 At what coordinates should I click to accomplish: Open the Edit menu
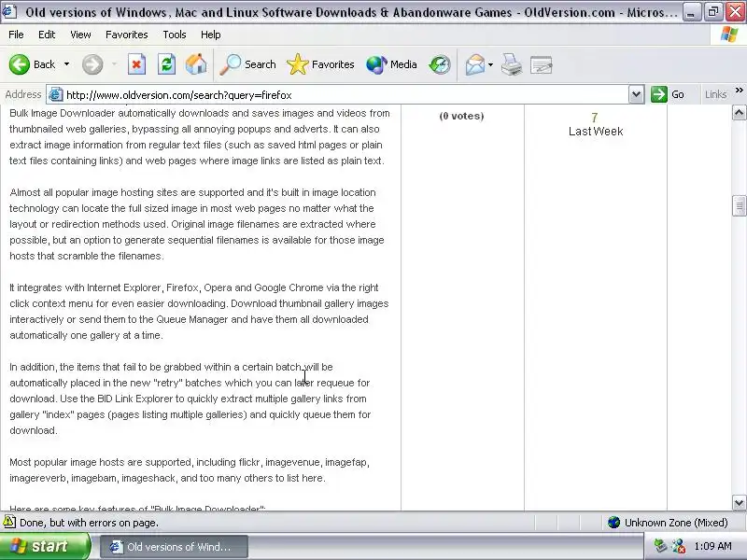tap(47, 35)
